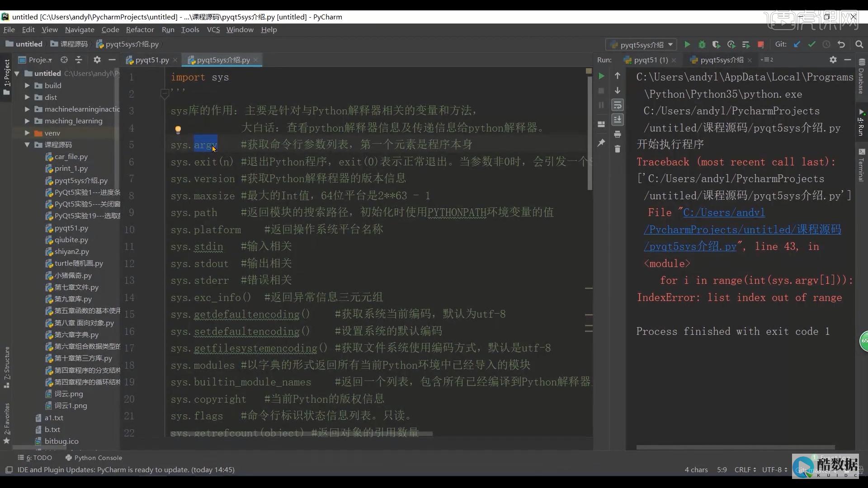The image size is (868, 488).
Task: Print the Run console output
Action: point(618,134)
